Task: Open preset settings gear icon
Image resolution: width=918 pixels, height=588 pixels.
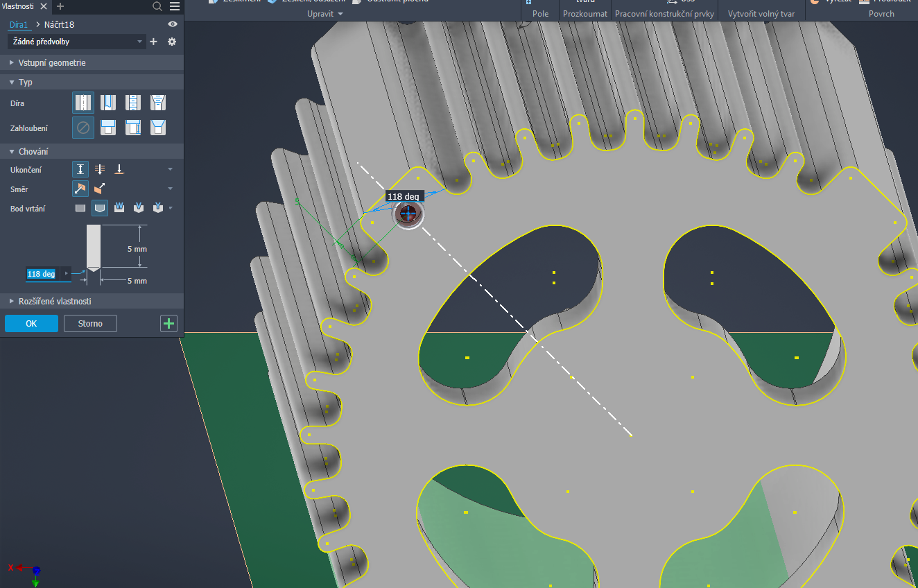Action: click(x=172, y=42)
